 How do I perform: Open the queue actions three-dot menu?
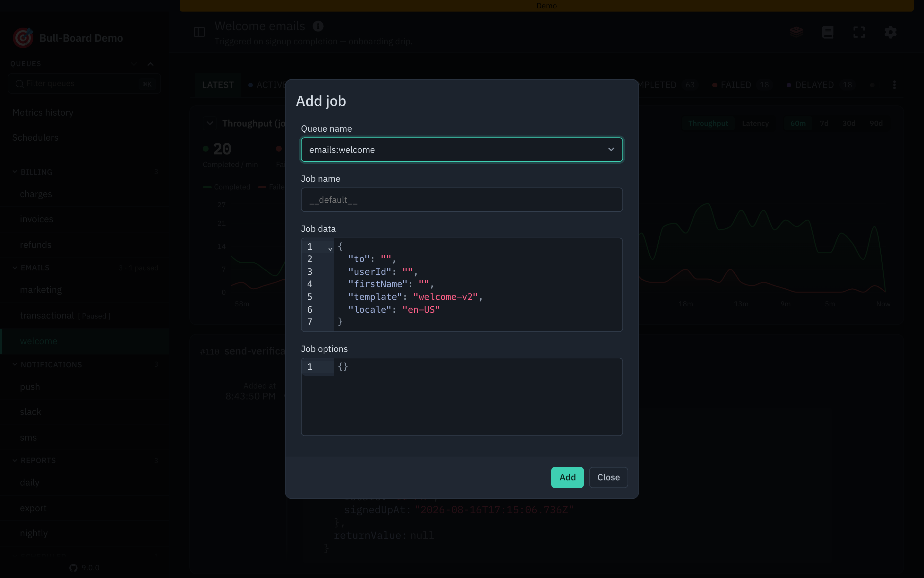click(894, 85)
